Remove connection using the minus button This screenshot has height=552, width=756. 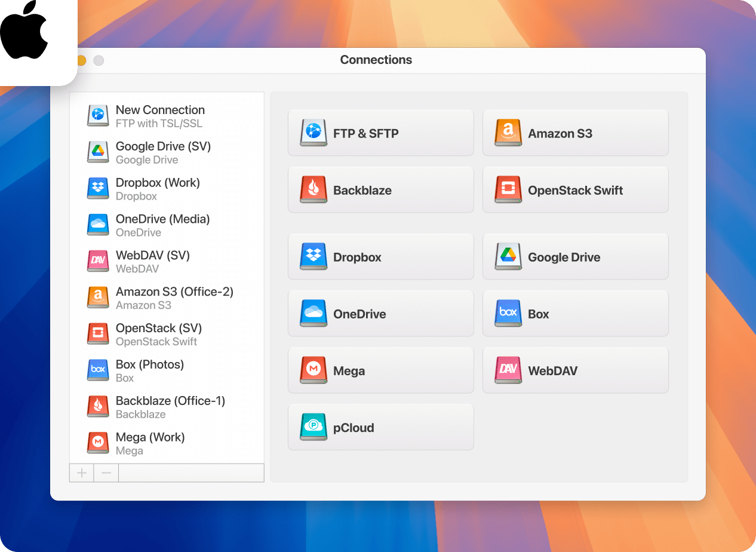tap(106, 473)
